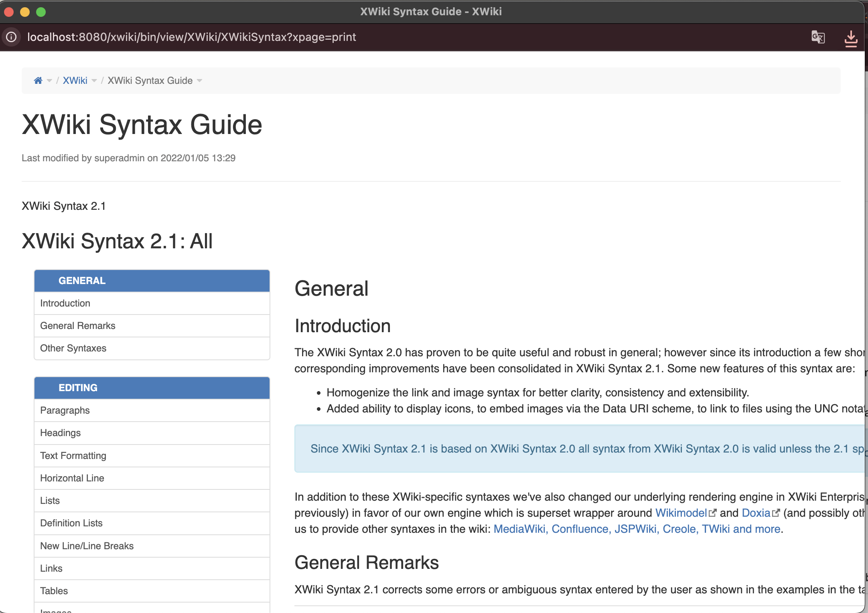
Task: Click the external link icon beside Wikimodel
Action: (712, 513)
